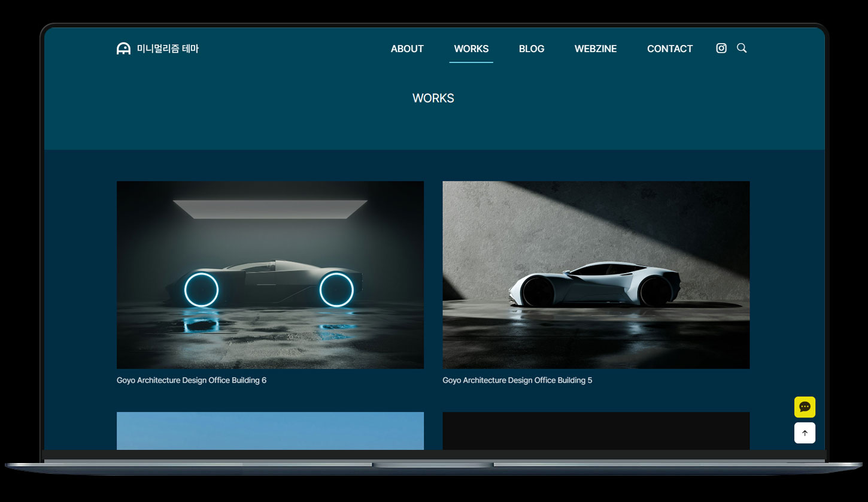Click the search magnifier icon
This screenshot has width=868, height=502.
point(742,48)
